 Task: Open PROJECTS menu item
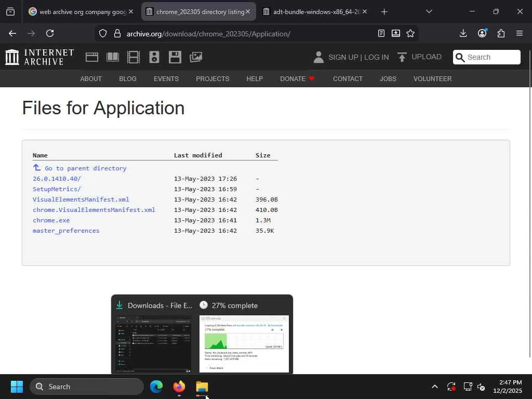212,79
